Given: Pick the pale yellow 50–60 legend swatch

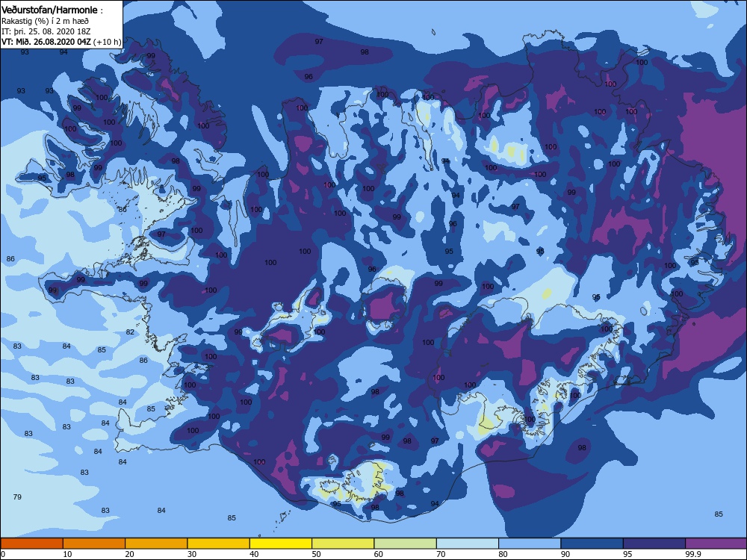Looking at the screenshot, I should pos(343,544).
